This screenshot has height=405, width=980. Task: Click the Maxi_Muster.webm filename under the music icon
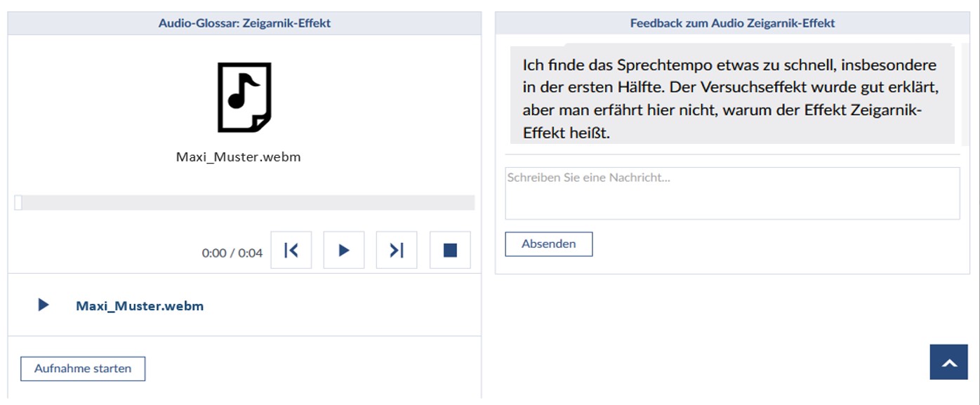[x=238, y=157]
